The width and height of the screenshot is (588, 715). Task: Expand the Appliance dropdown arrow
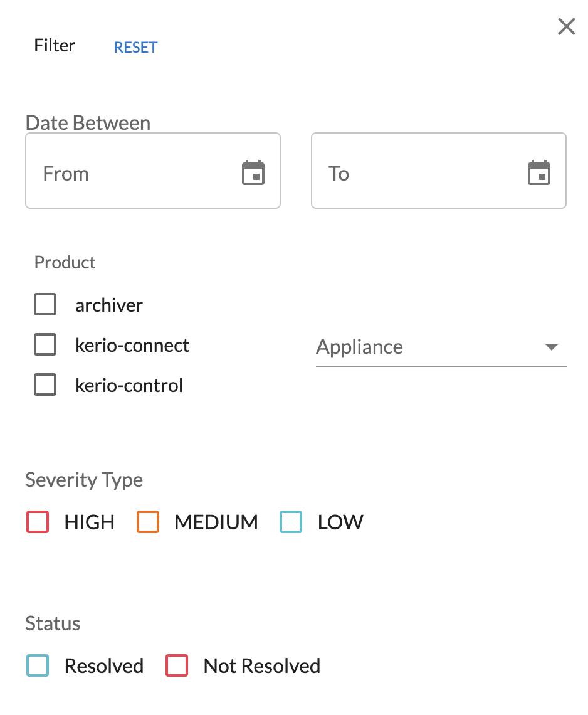click(552, 347)
